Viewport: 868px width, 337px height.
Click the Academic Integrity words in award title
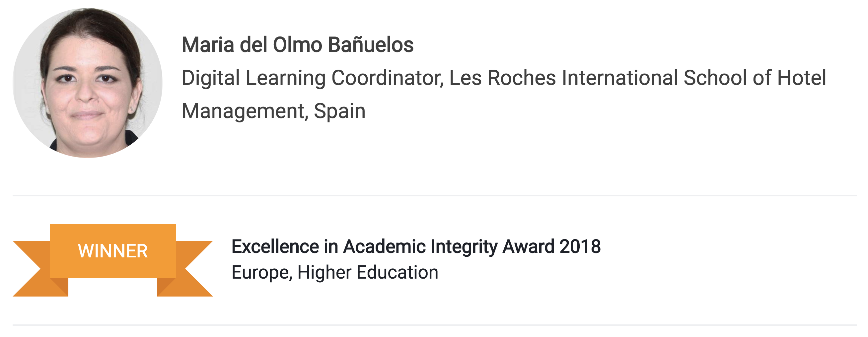pos(420,247)
